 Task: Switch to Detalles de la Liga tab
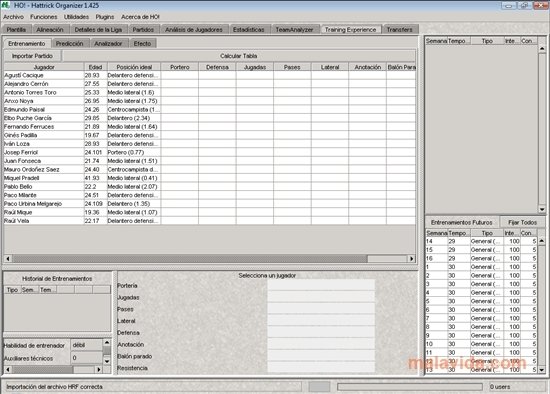click(x=98, y=29)
